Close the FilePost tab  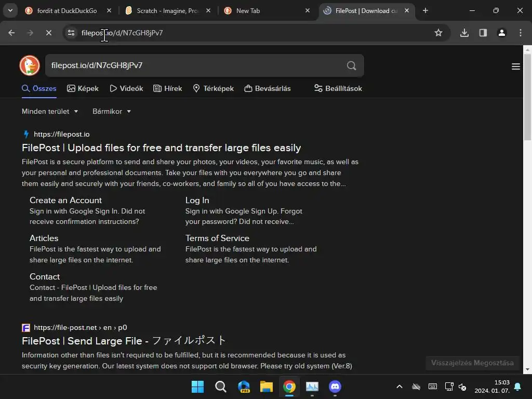click(407, 10)
